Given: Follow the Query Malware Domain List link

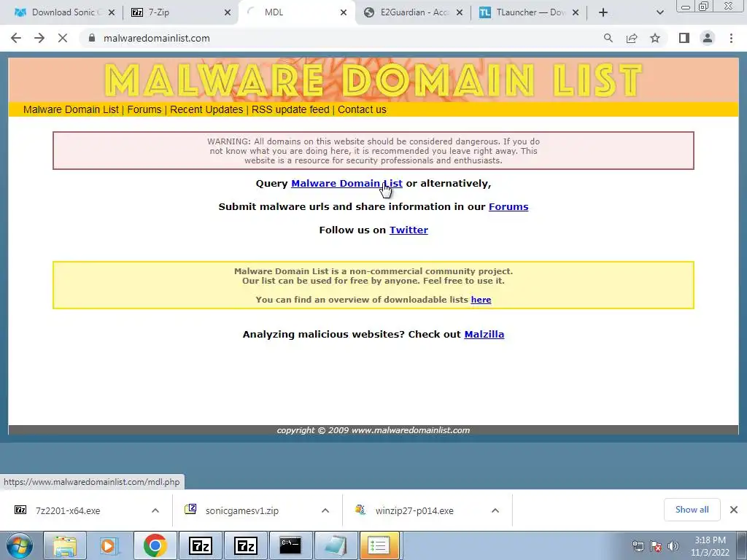Looking at the screenshot, I should coord(347,183).
